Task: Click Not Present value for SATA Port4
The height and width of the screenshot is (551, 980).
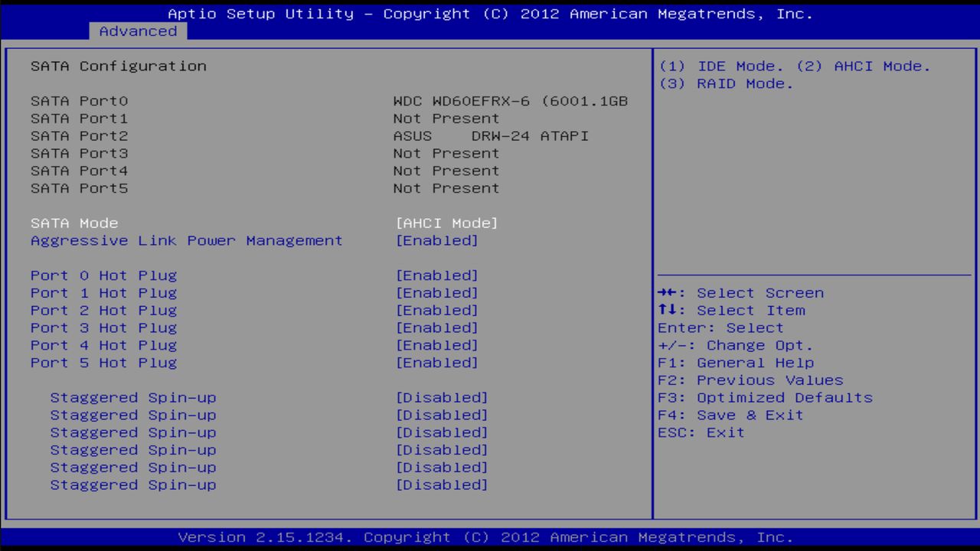Action: tap(446, 171)
